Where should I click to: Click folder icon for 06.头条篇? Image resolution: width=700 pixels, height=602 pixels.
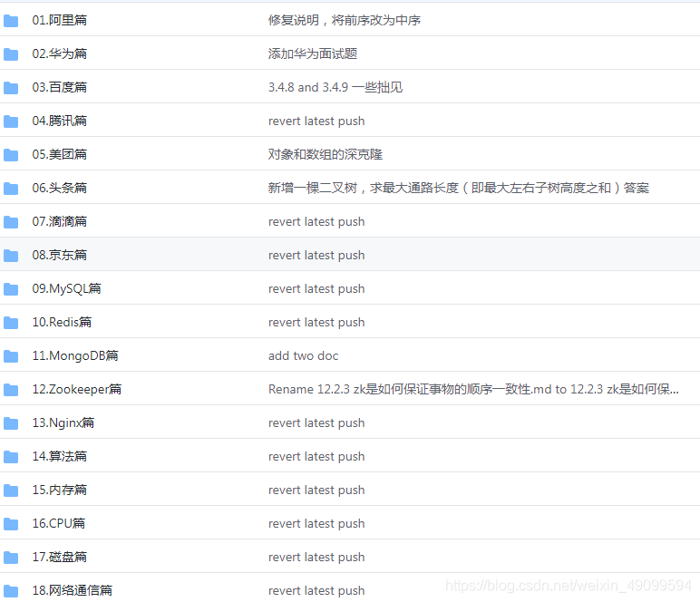tap(11, 189)
